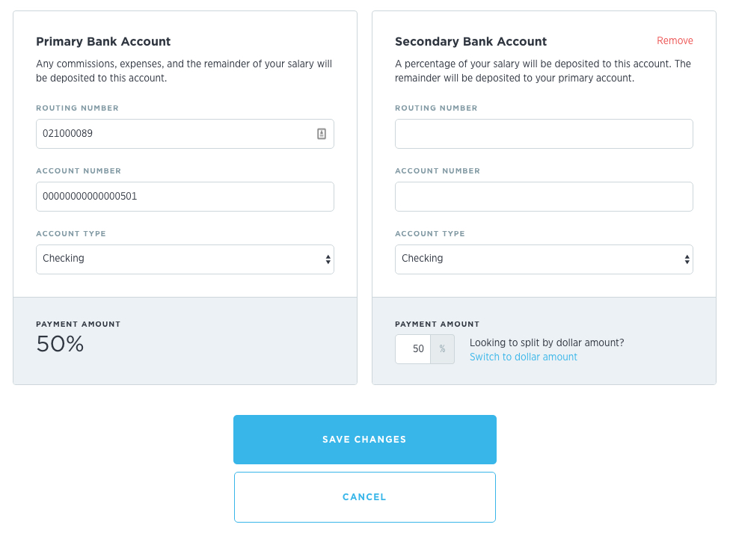Focus the secondary account number field
Image resolution: width=730 pixels, height=560 pixels.
point(544,197)
